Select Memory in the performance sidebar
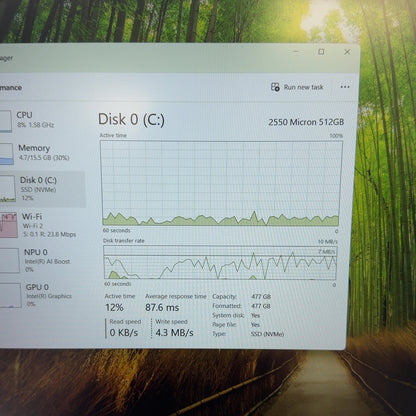Screen dimensions: 416x416 pyautogui.click(x=41, y=153)
